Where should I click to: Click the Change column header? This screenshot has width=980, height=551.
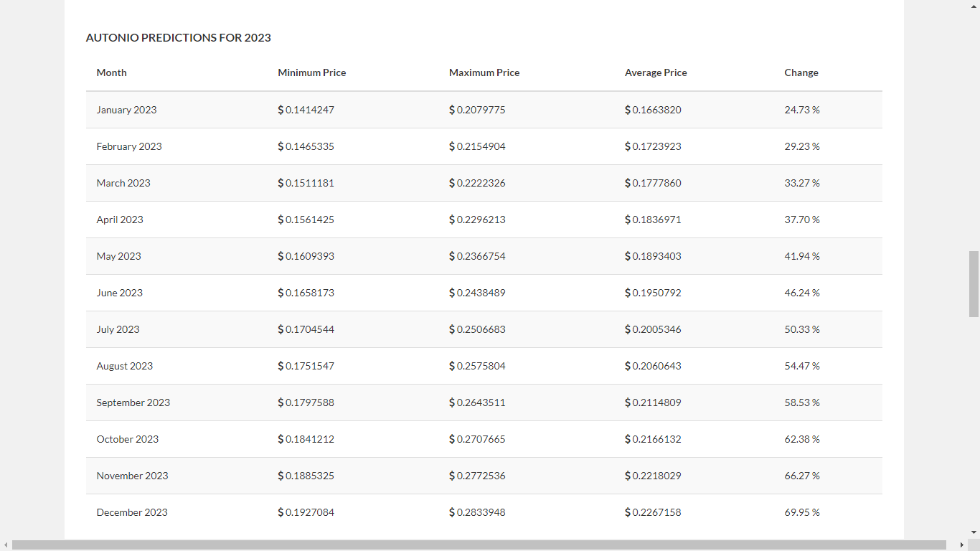tap(801, 72)
